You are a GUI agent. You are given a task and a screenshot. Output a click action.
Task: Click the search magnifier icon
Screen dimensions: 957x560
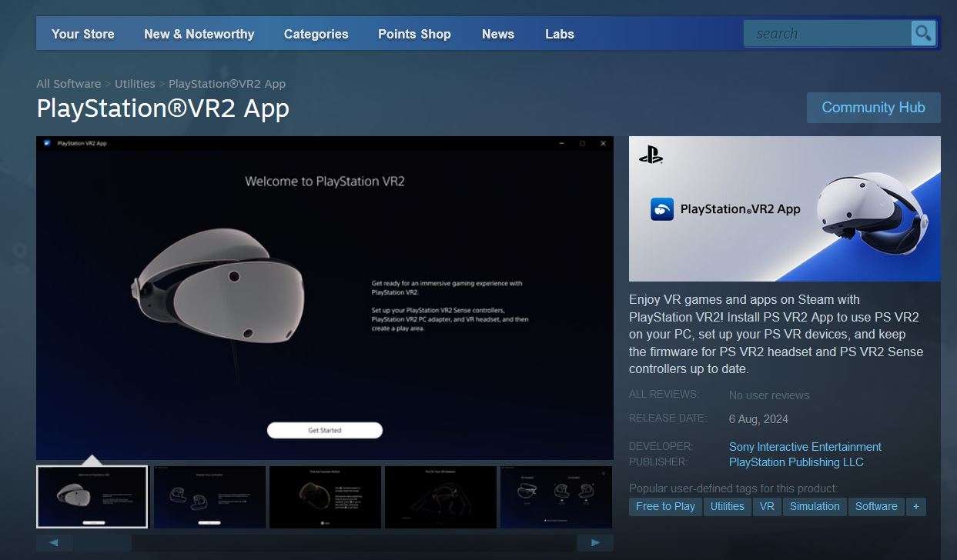(x=922, y=33)
